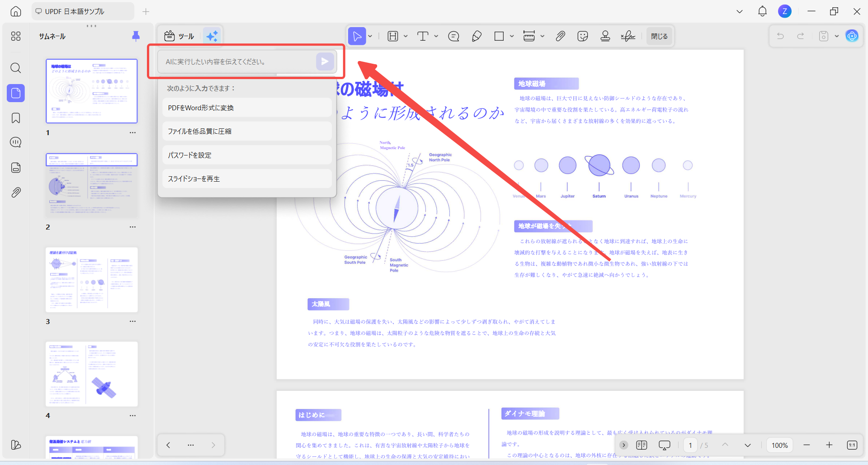Go to the UPDF home screen
The width and height of the screenshot is (868, 465).
pos(16,11)
